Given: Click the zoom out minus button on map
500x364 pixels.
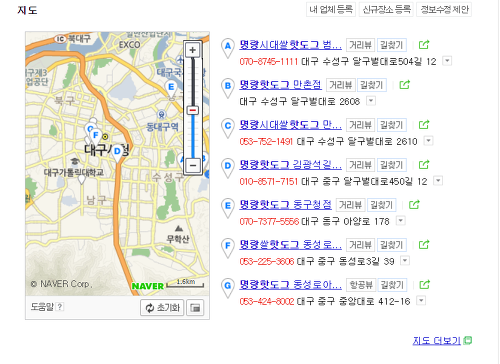Looking at the screenshot, I should pos(193,165).
